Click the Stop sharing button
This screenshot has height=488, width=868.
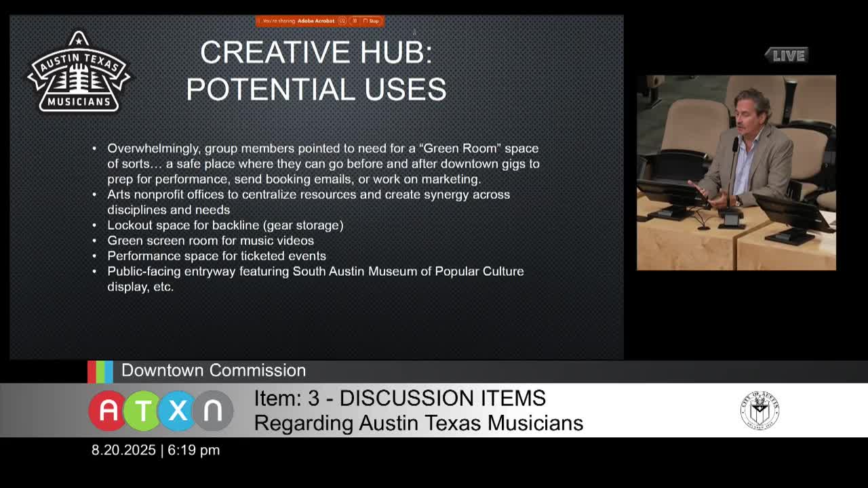(x=371, y=21)
